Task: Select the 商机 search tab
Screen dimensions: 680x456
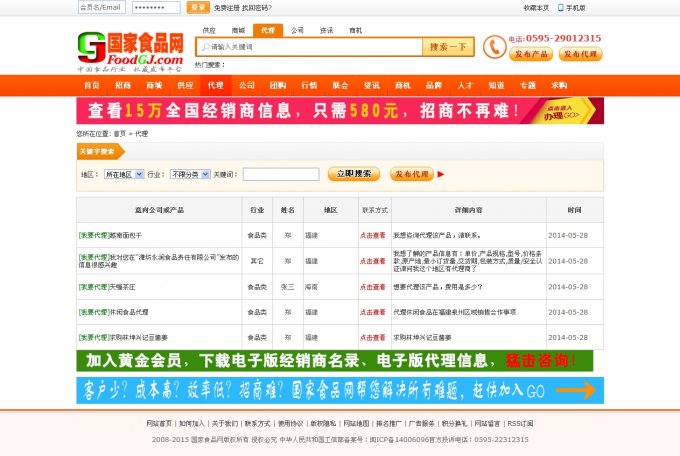Action: coord(355,30)
